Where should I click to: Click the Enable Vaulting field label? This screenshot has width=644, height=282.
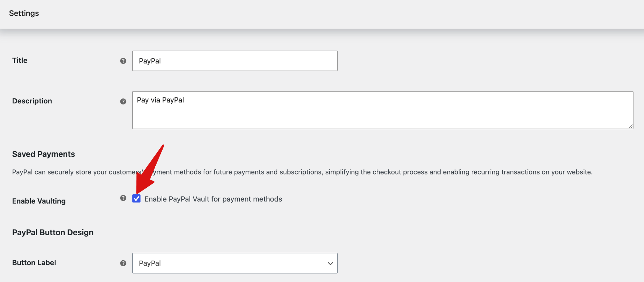coord(39,201)
